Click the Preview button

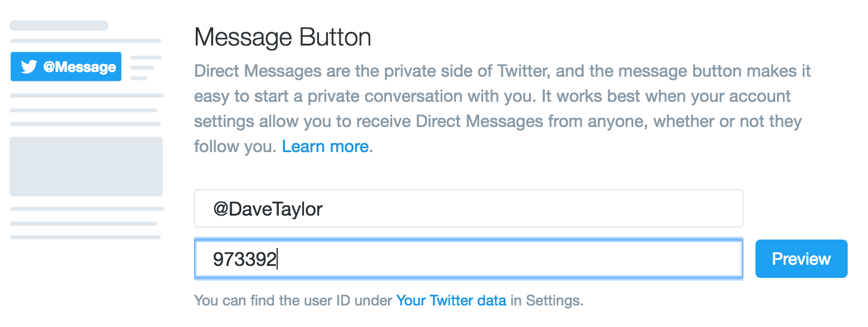[802, 259]
